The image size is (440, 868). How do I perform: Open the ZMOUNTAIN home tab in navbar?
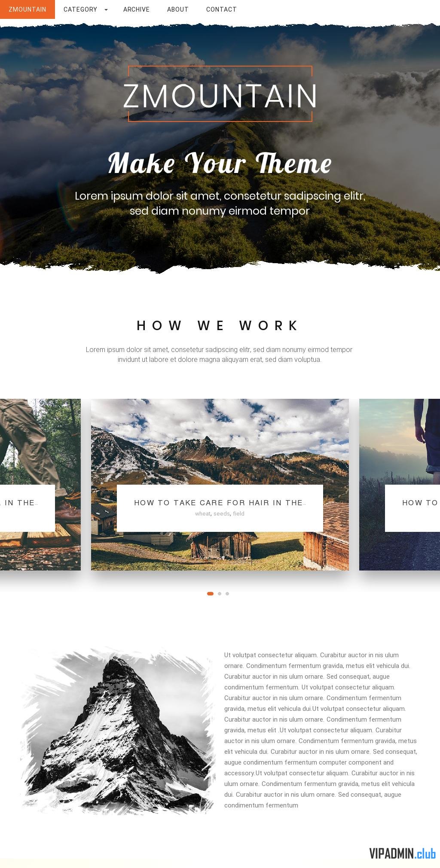point(27,9)
